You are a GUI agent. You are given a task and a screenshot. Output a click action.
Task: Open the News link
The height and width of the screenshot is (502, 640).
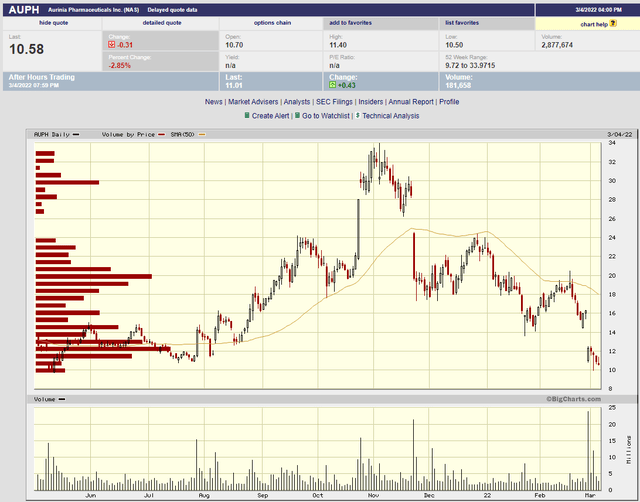(213, 102)
